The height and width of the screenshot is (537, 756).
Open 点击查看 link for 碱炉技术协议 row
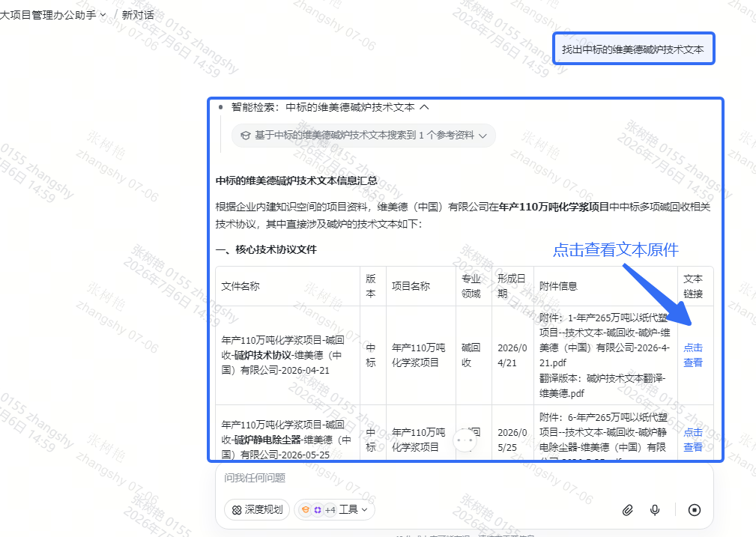point(693,355)
